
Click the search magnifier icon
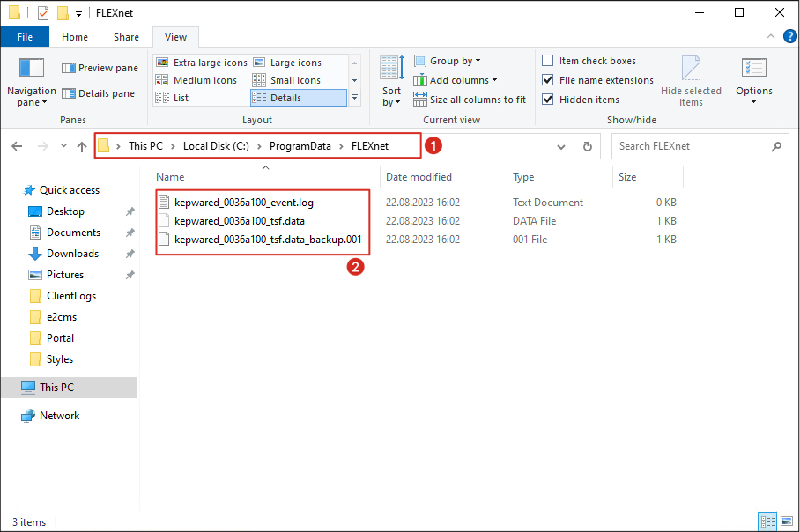(776, 146)
